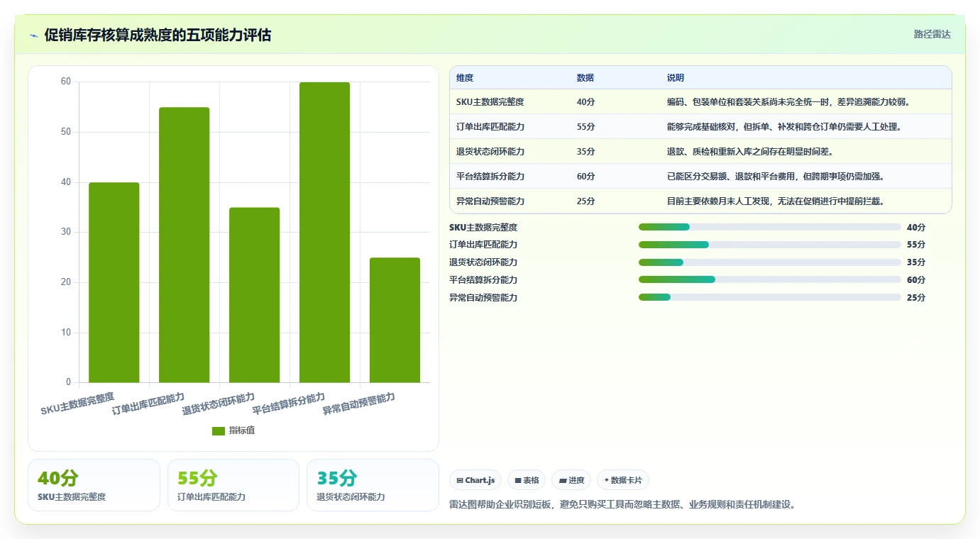This screenshot has width=980, height=539.
Task: Select the Chart.js chip
Action: pos(475,480)
